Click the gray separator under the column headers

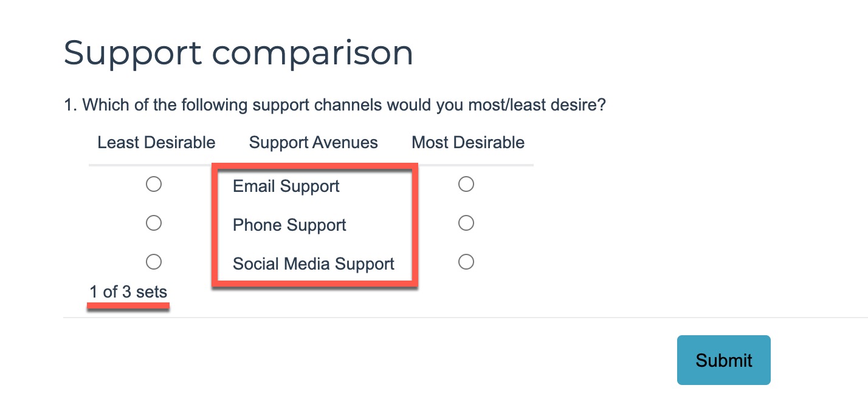(474, 165)
